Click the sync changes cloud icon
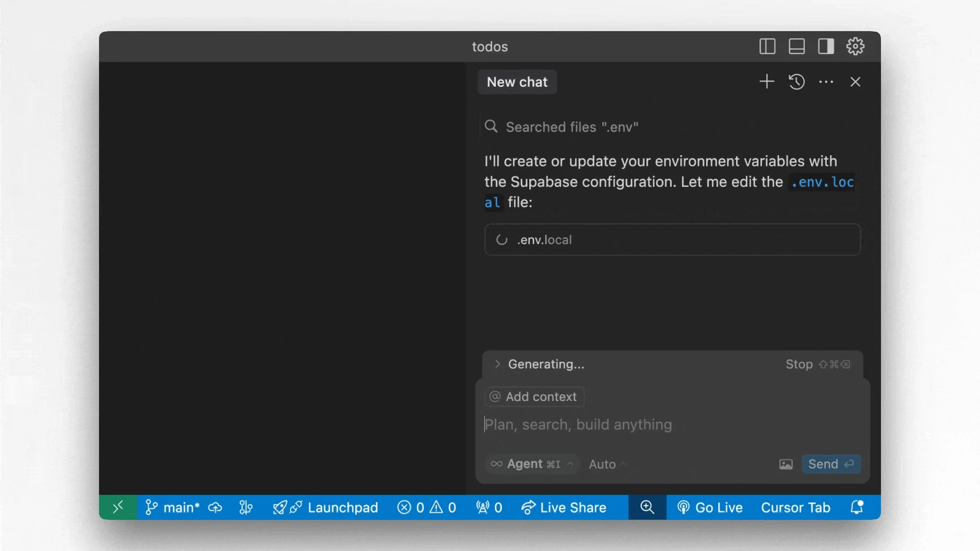This screenshot has height=551, width=980. coord(215,508)
